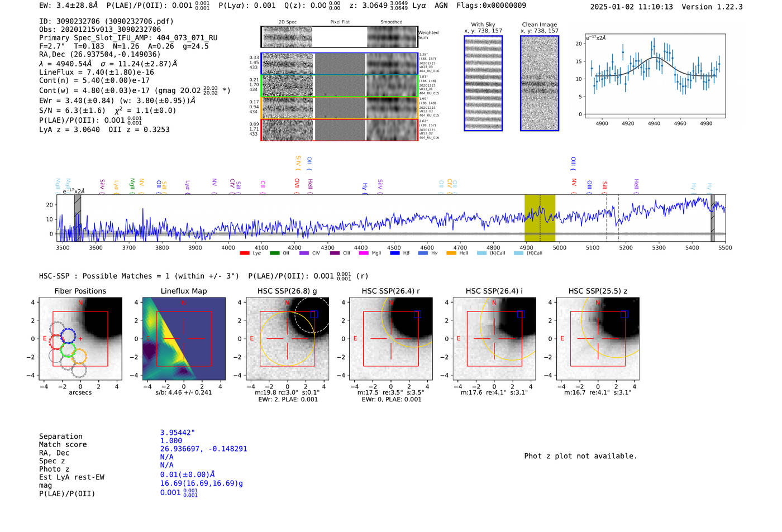Viewport: 782px width, 532px height.
Task: Select the red-bordered Pixel Flat fiber cutout
Action: [340, 130]
